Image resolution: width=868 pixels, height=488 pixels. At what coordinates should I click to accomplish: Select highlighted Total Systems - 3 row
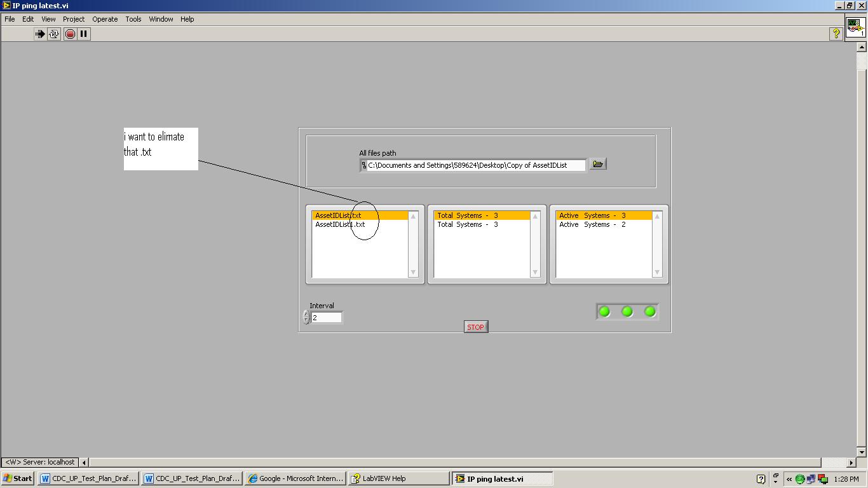click(482, 215)
